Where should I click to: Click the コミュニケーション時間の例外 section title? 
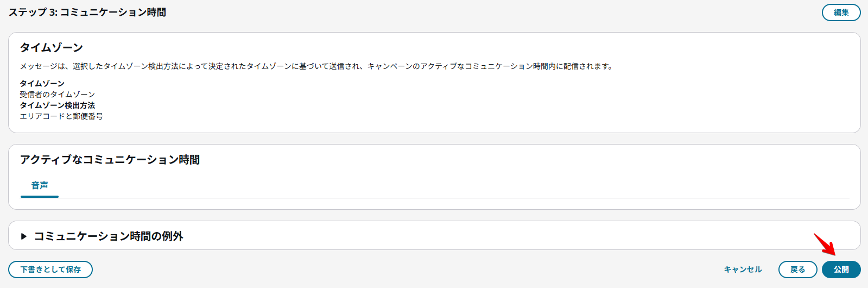point(109,236)
